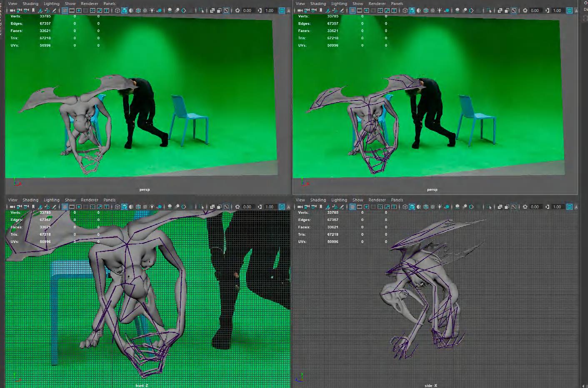Click "persp" label under top-right viewport
588x388 pixels.
coord(432,190)
